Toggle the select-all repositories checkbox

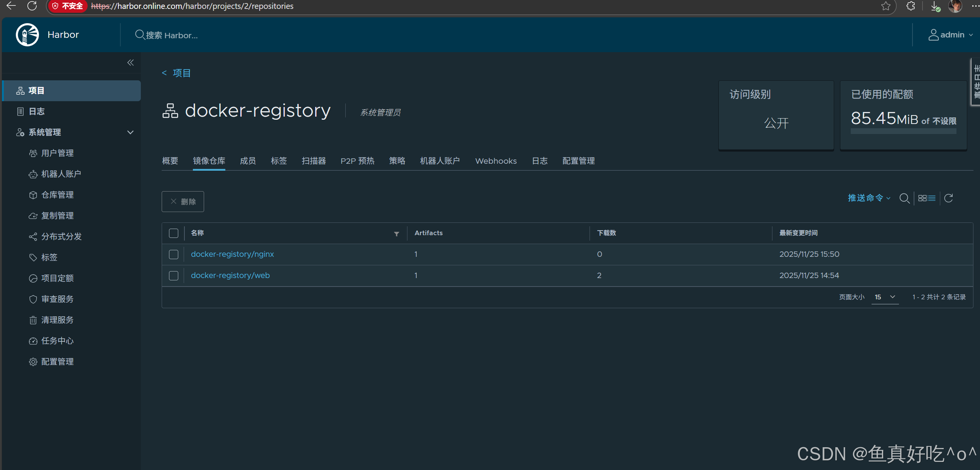point(174,233)
